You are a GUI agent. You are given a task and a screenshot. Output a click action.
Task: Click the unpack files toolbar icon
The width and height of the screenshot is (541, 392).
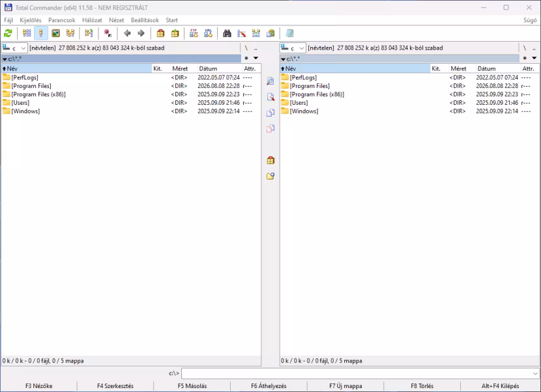175,33
